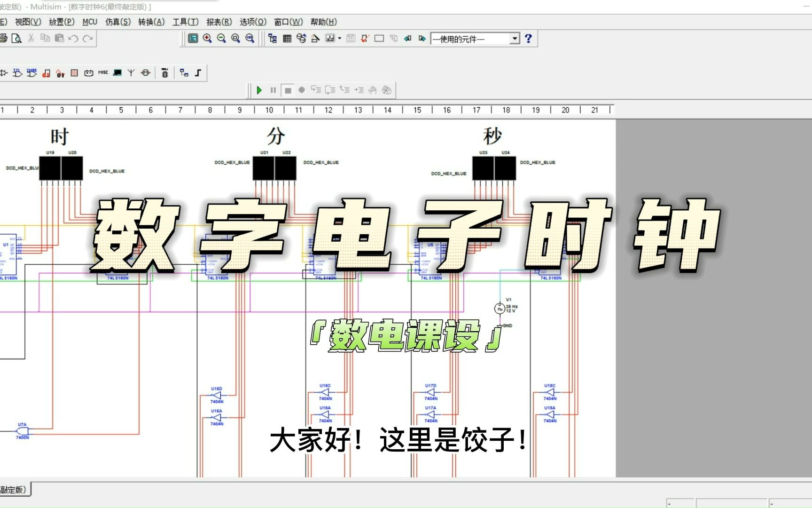Toggle the Spreadsheet View grid icon
This screenshot has width=812, height=508.
(x=287, y=38)
